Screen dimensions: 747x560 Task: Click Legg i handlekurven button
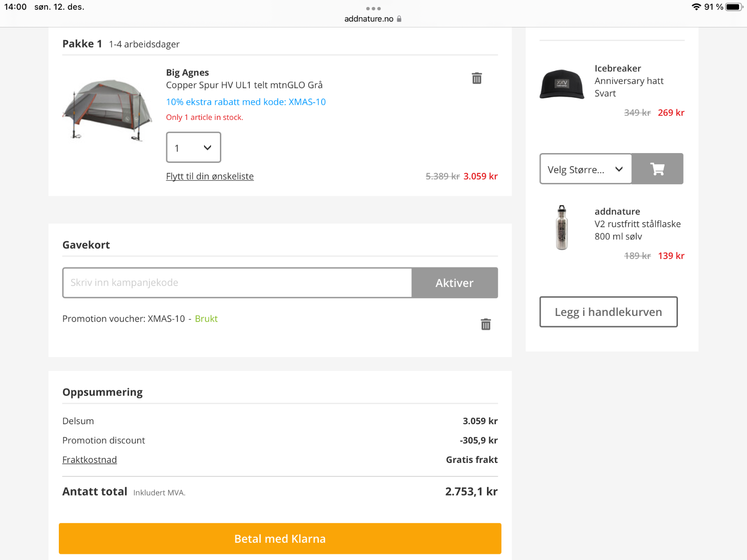(x=608, y=312)
